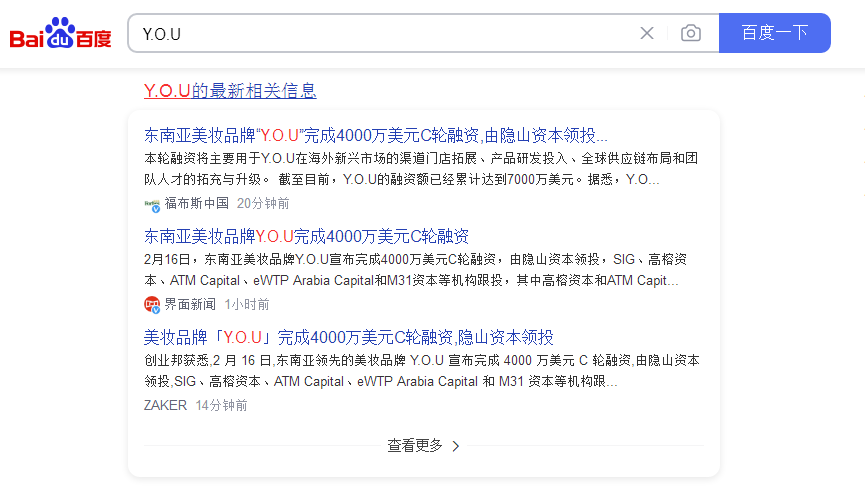The height and width of the screenshot is (488, 865).
Task: Open 美妆品牌「Y.O.U」完成4000万美元C轮融资 article
Action: coord(349,337)
